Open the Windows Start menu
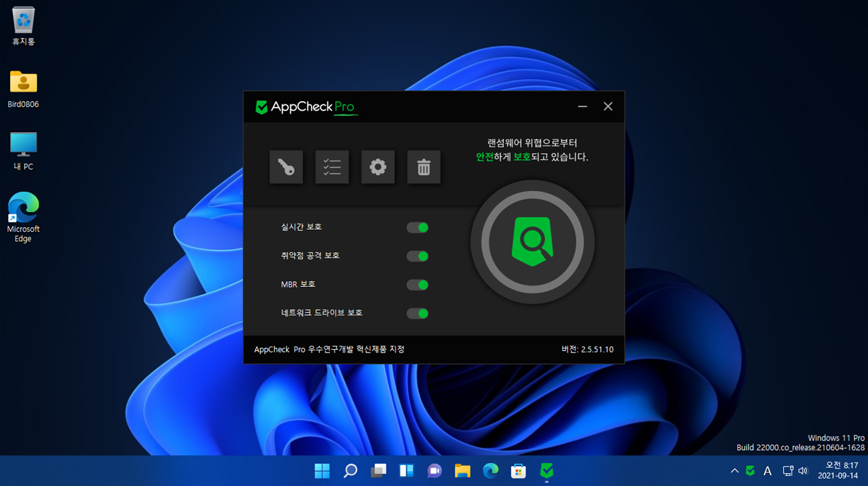868x486 pixels. tap(322, 470)
